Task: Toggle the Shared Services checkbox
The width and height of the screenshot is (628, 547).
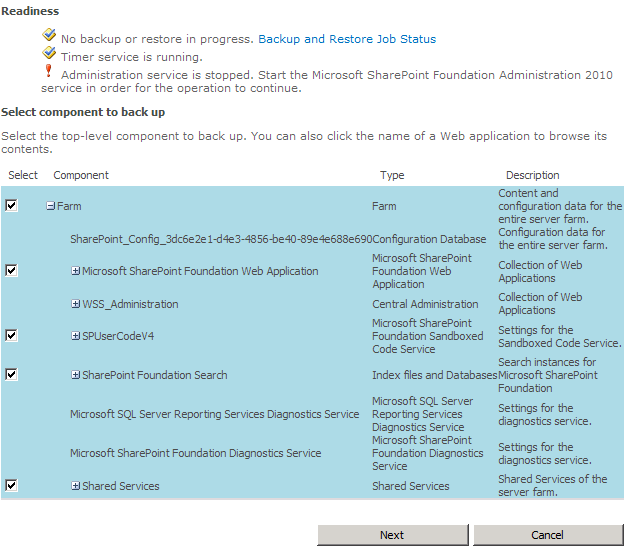Action: [11, 485]
